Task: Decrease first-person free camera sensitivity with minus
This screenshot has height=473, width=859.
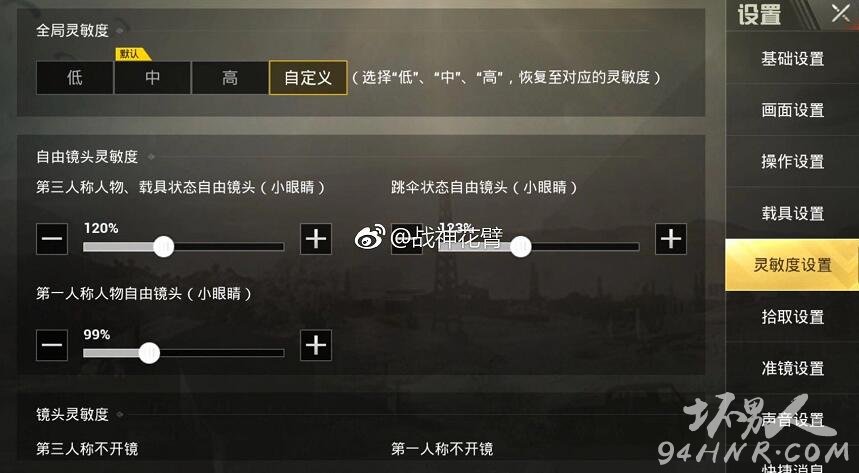Action: point(52,345)
